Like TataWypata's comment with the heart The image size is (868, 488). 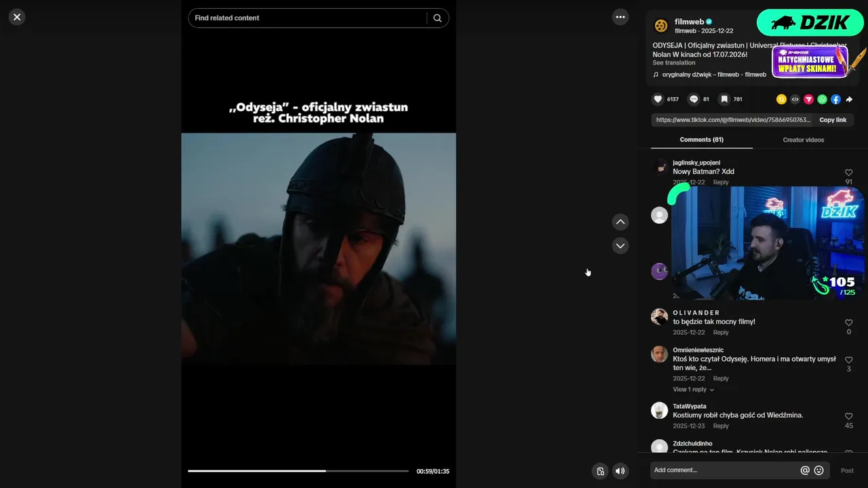[848, 416]
